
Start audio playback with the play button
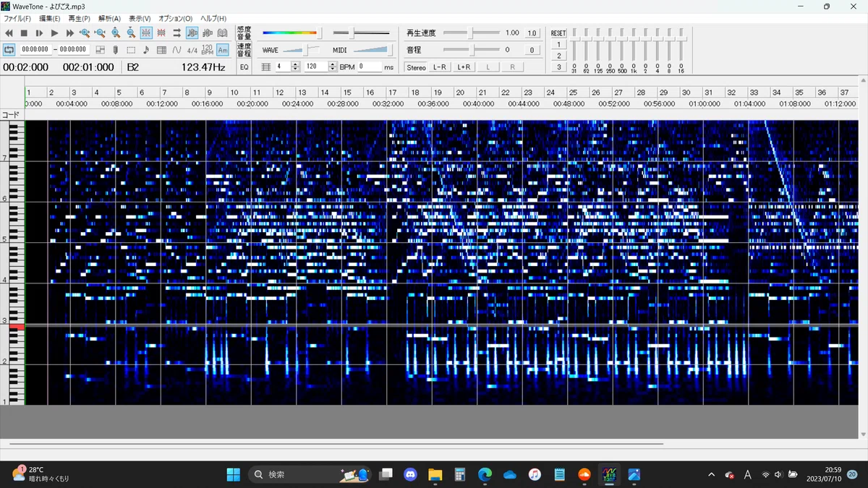(x=54, y=33)
